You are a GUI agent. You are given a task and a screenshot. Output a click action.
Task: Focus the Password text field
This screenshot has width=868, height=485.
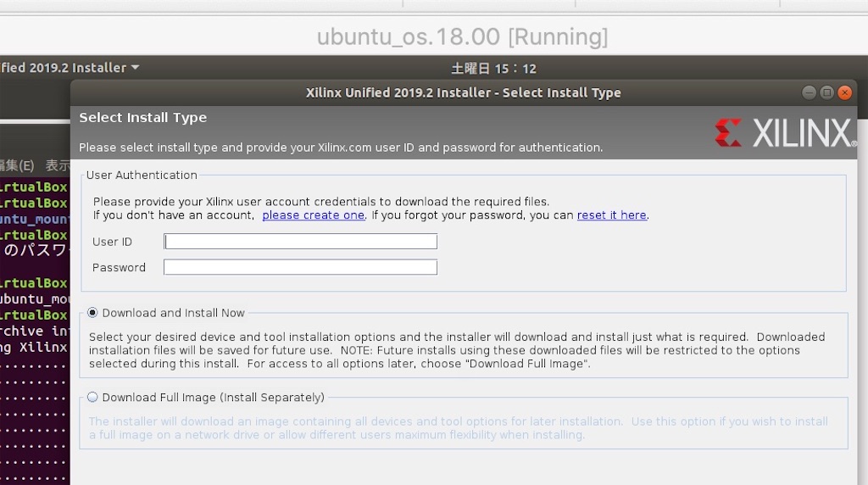point(301,267)
